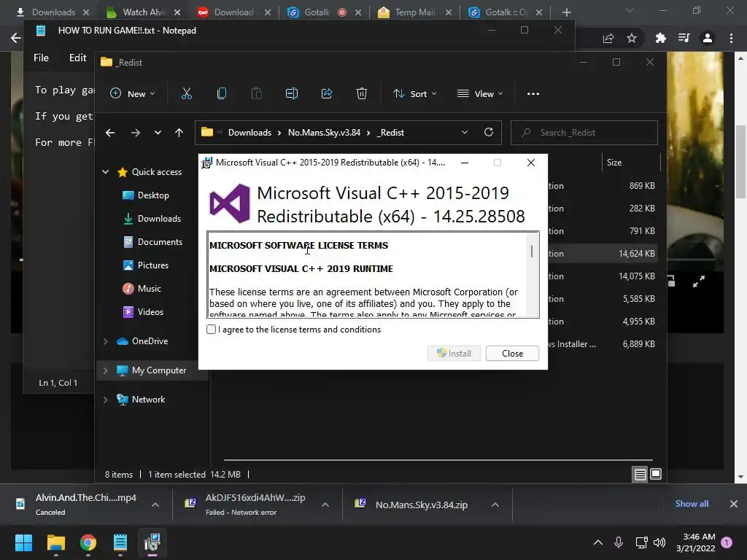
Task: Open Google Chrome from the taskbar
Action: pyautogui.click(x=88, y=542)
